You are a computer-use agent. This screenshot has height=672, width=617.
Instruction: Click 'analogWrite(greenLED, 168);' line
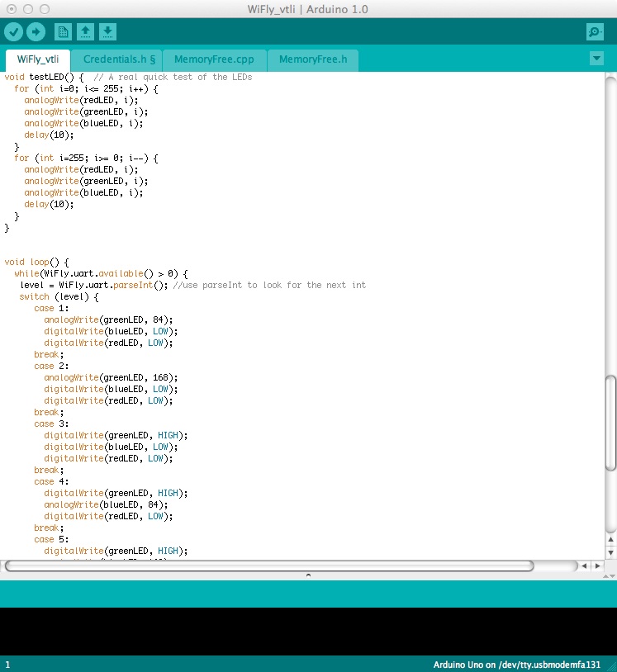click(111, 377)
